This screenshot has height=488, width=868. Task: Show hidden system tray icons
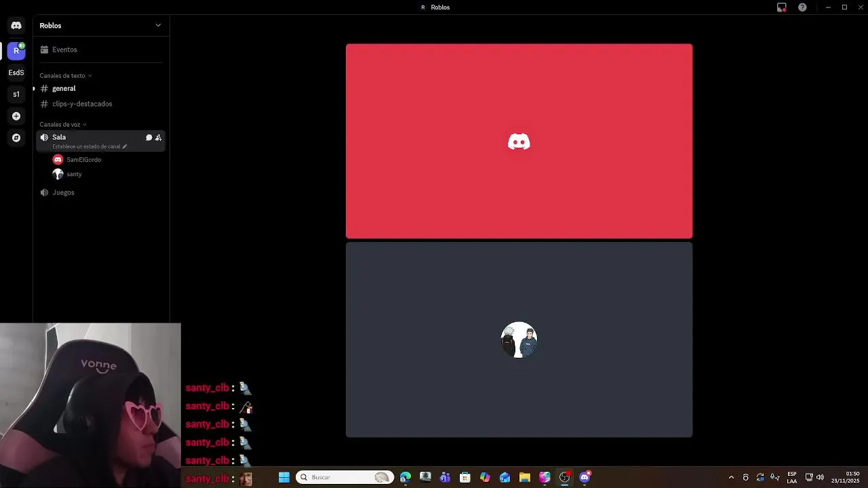tap(731, 477)
